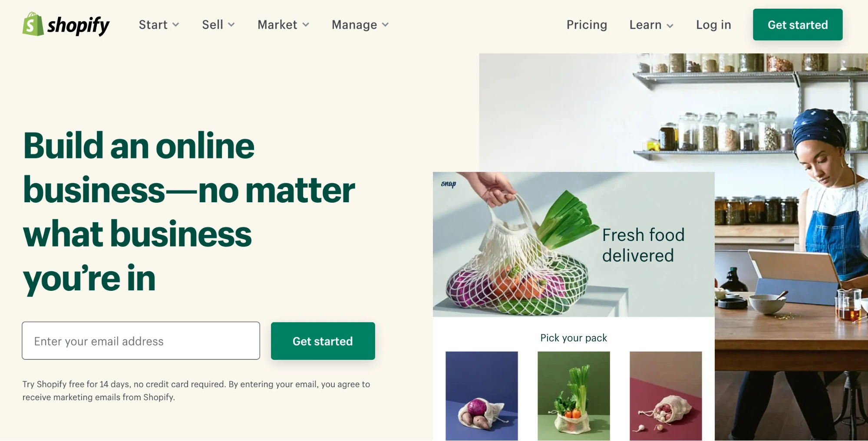Select the Log in link
Image resolution: width=868 pixels, height=441 pixels.
[713, 25]
